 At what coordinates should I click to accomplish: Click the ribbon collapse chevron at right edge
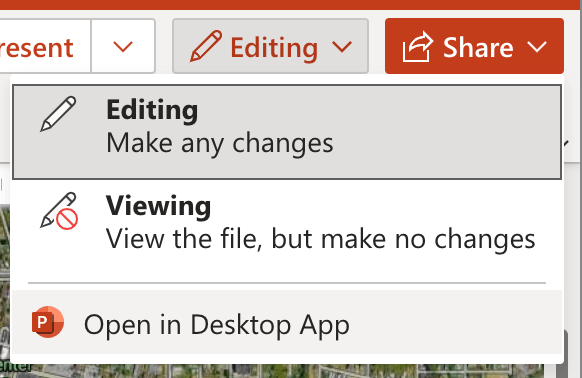click(x=566, y=143)
